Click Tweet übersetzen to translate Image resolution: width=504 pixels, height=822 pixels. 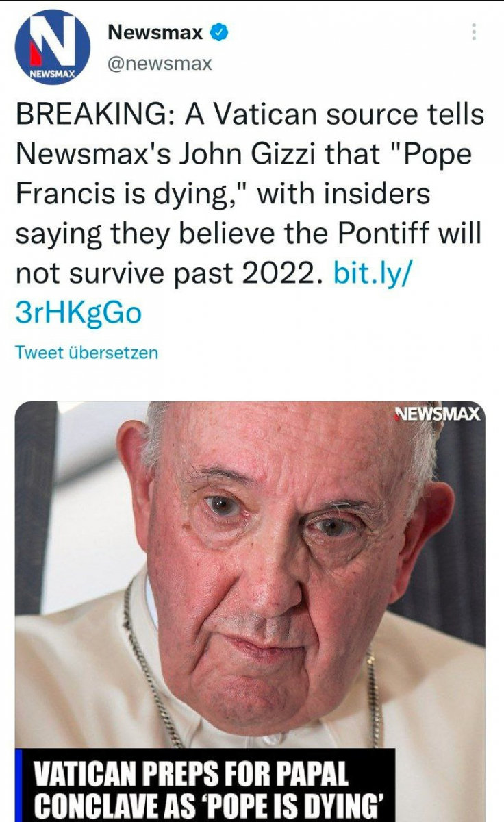pos(86,353)
